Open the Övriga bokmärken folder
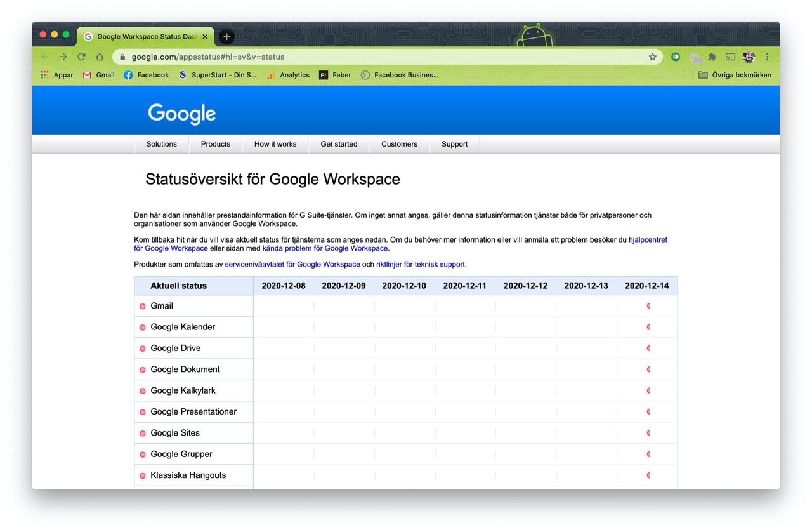 (735, 75)
